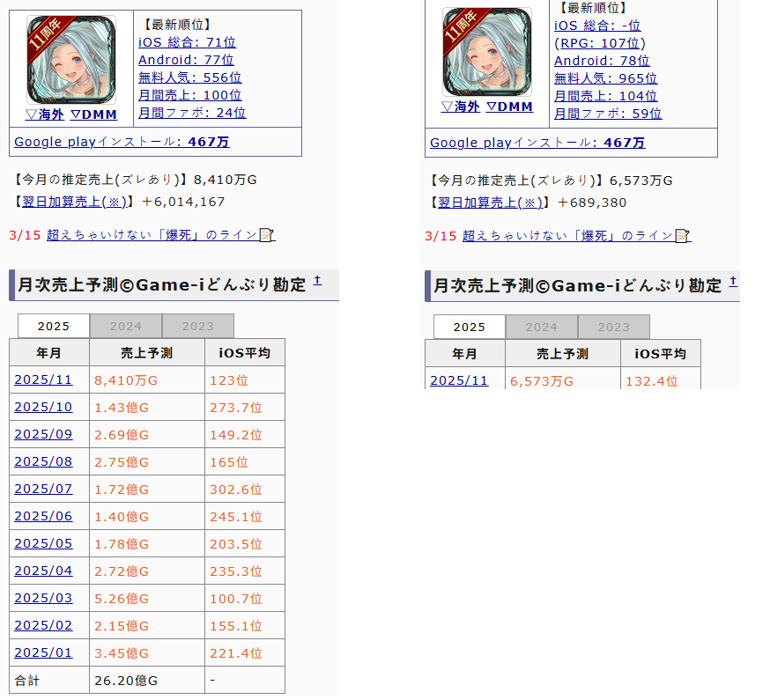Select the 302.6位 iOS average cell
This screenshot has width=770, height=700.
[x=245, y=489]
